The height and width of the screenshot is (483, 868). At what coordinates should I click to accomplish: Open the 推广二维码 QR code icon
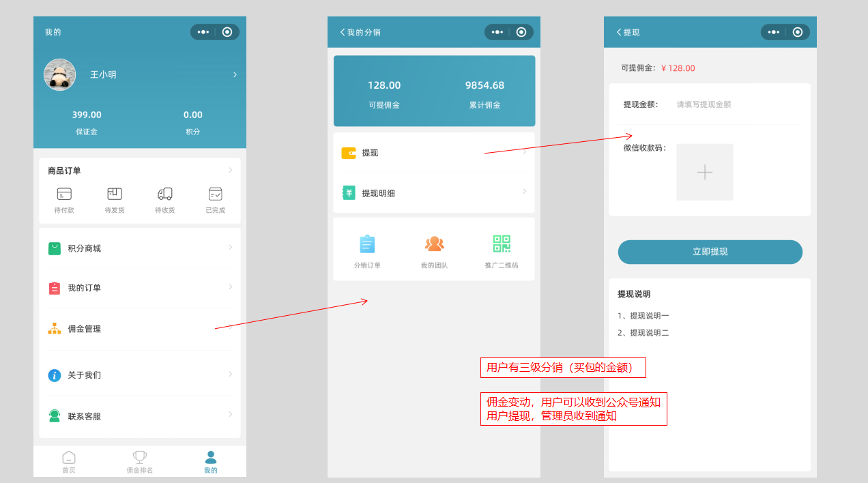pos(502,244)
